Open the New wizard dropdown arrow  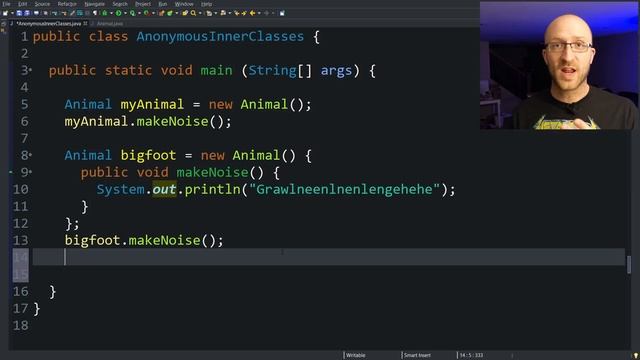pos(12,13)
